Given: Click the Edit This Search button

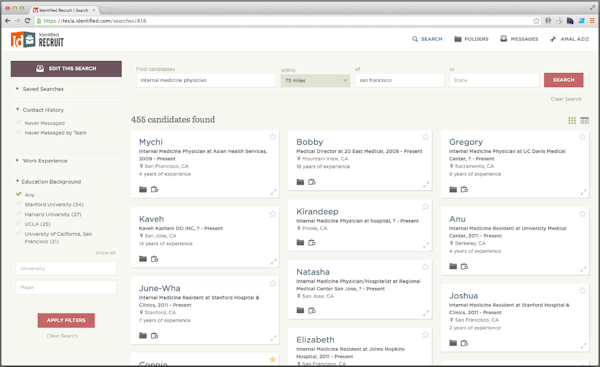Looking at the screenshot, I should (x=66, y=69).
